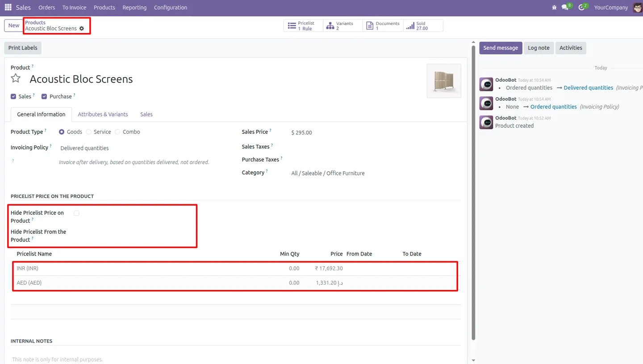This screenshot has height=364, width=643.
Task: Click Delivered quantities text in chatter log
Action: 588,88
